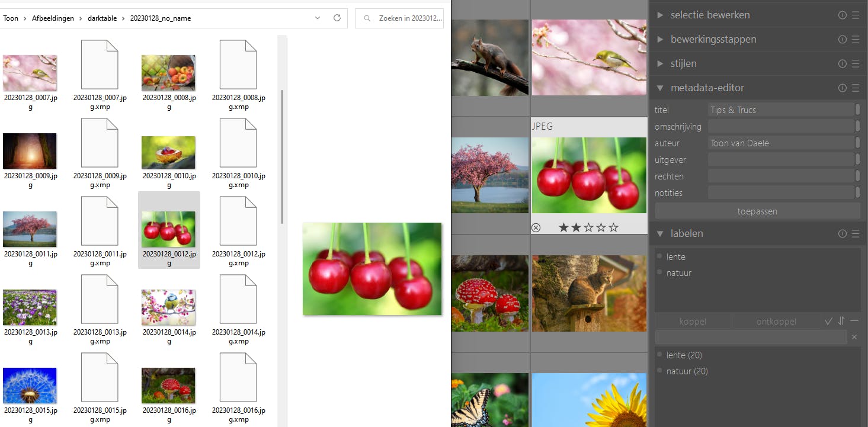This screenshot has height=427, width=868.
Task: Reset the selectie bewerken module parameters
Action: point(843,15)
